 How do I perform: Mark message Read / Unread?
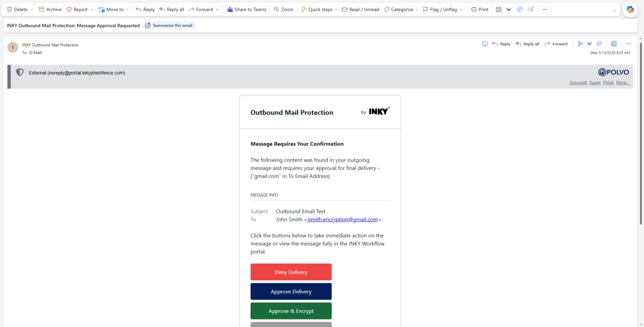360,9
